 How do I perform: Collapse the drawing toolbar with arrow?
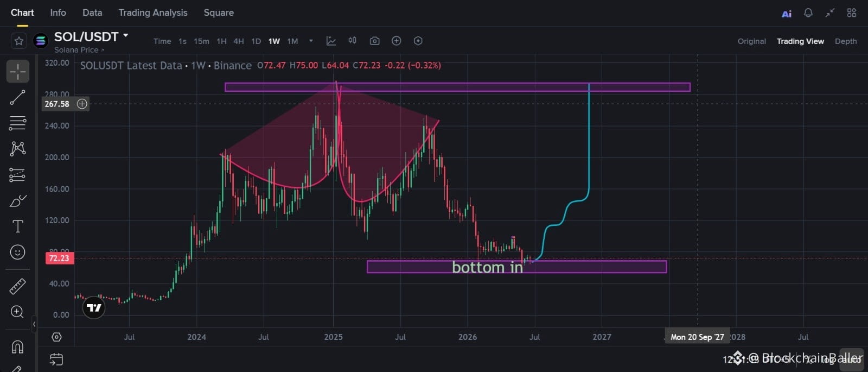click(x=34, y=324)
